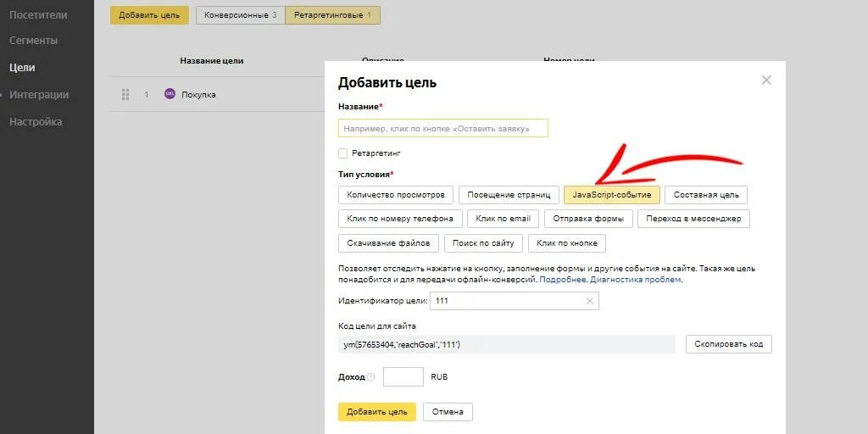The width and height of the screenshot is (868, 434).
Task: Select Посещение страниц condition type
Action: tap(509, 195)
